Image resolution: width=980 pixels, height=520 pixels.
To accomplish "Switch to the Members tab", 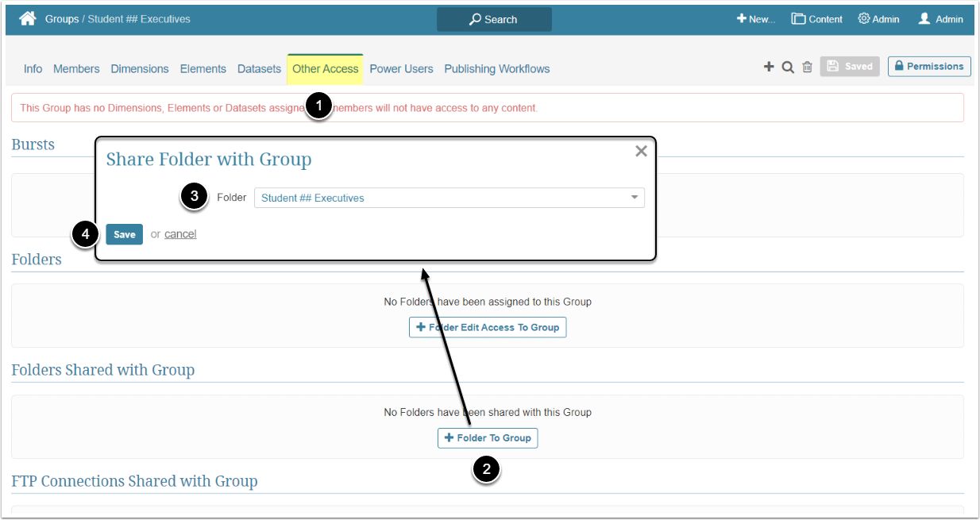I will (76, 69).
